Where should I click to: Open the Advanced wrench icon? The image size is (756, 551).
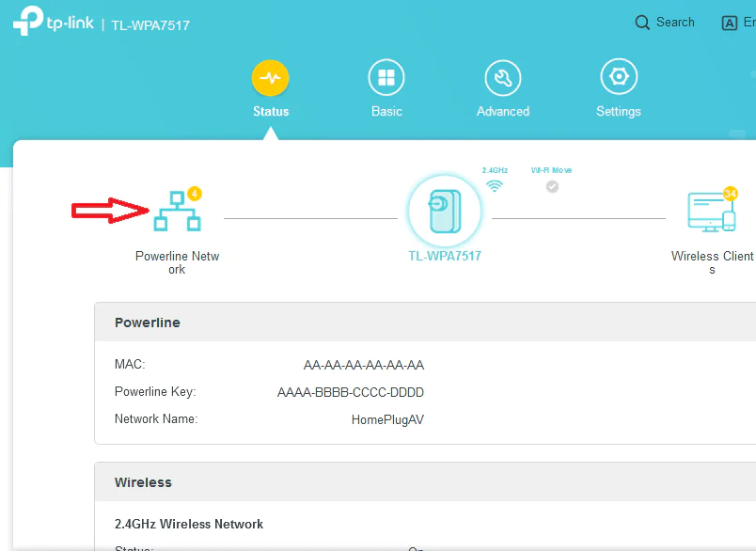(502, 77)
